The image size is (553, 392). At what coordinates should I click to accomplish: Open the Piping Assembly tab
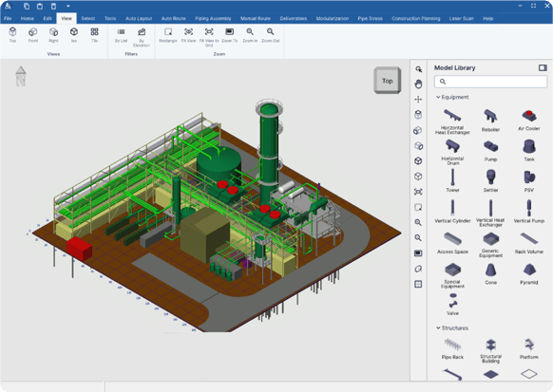coord(213,18)
